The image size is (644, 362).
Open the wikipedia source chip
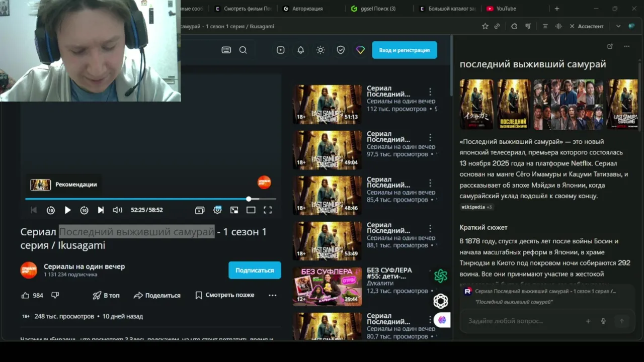tap(476, 207)
